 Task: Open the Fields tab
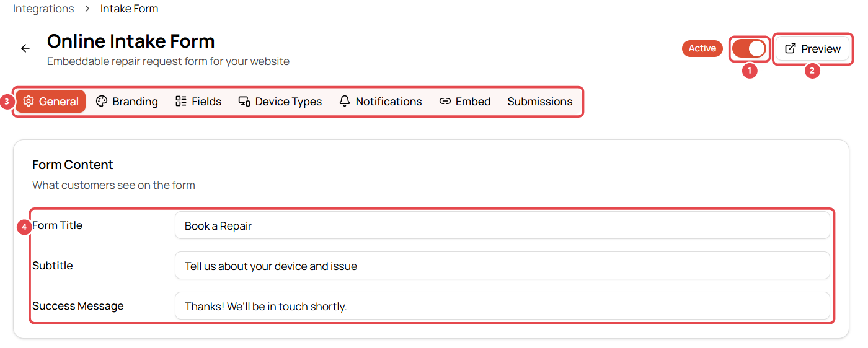(x=198, y=102)
